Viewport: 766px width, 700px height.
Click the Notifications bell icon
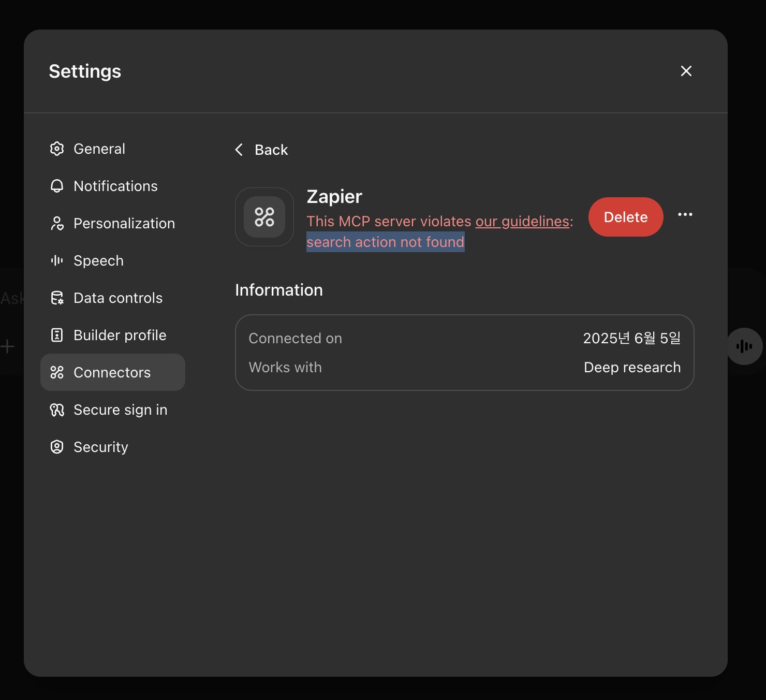tap(57, 186)
